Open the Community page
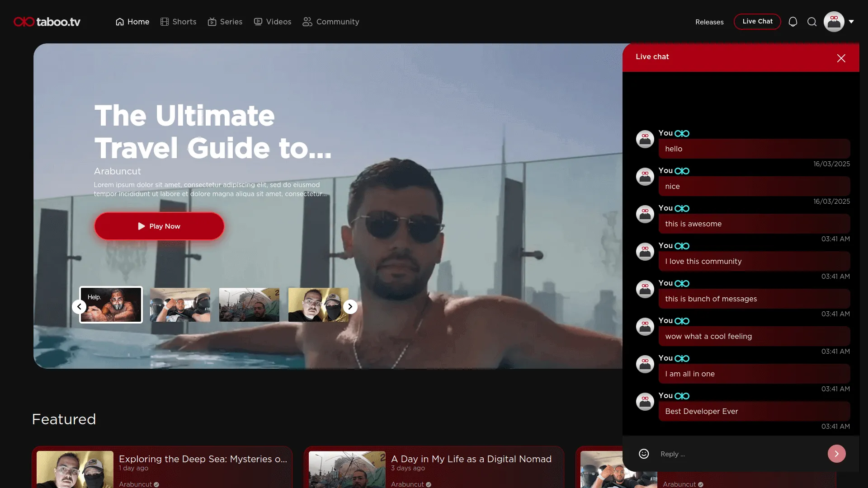 331,22
